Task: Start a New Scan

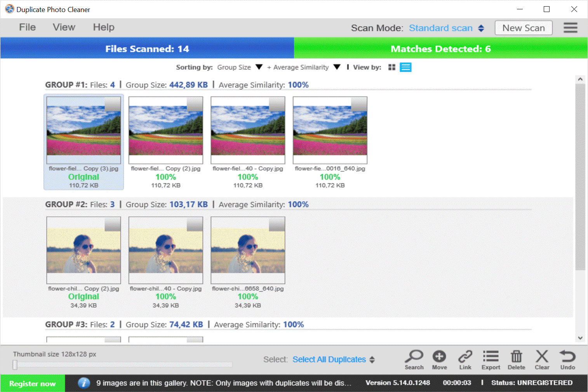Action: (x=523, y=28)
